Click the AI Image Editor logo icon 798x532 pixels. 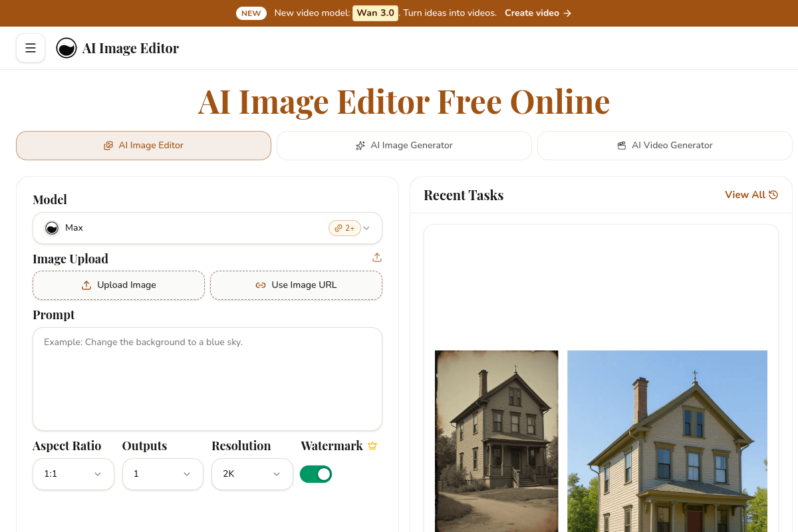coord(66,48)
